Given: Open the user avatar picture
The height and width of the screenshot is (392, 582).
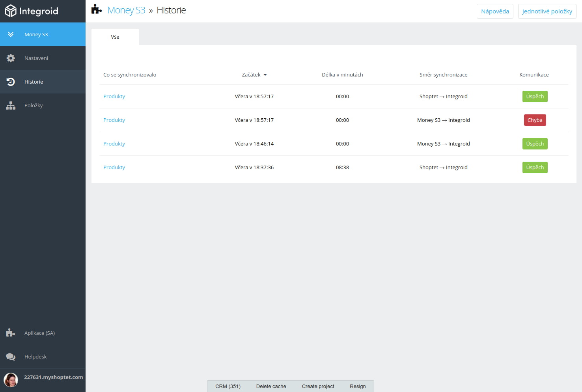Looking at the screenshot, I should pos(11,380).
